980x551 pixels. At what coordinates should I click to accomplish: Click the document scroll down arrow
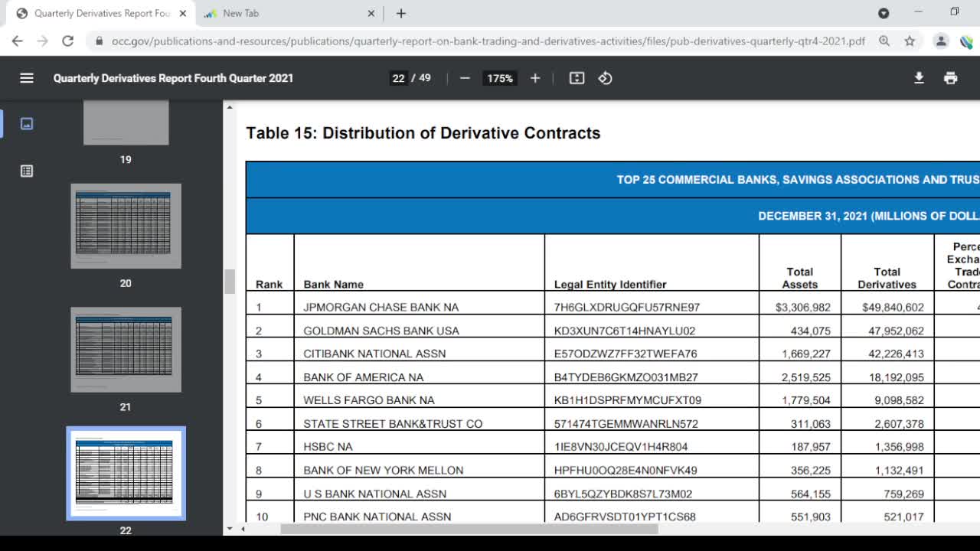(x=230, y=529)
